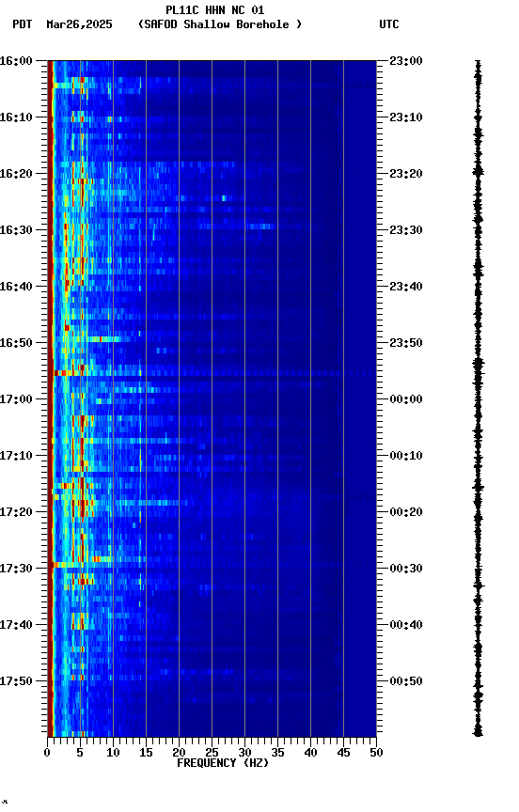Click the 00:40 UTC time label
Screen dimensions: 519x812
pos(406,625)
